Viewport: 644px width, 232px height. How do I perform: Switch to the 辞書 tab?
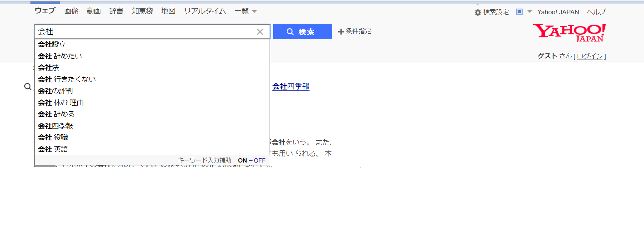[116, 11]
